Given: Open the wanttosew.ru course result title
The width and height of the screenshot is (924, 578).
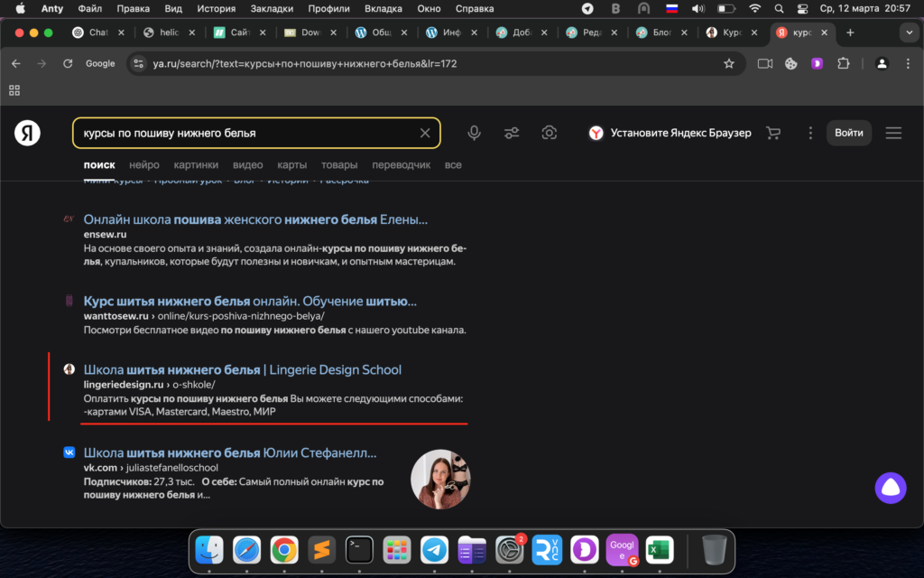Looking at the screenshot, I should tap(250, 302).
